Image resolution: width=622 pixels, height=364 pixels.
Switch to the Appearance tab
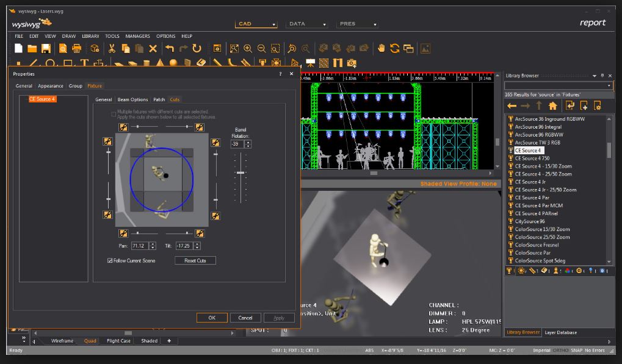[x=51, y=86]
